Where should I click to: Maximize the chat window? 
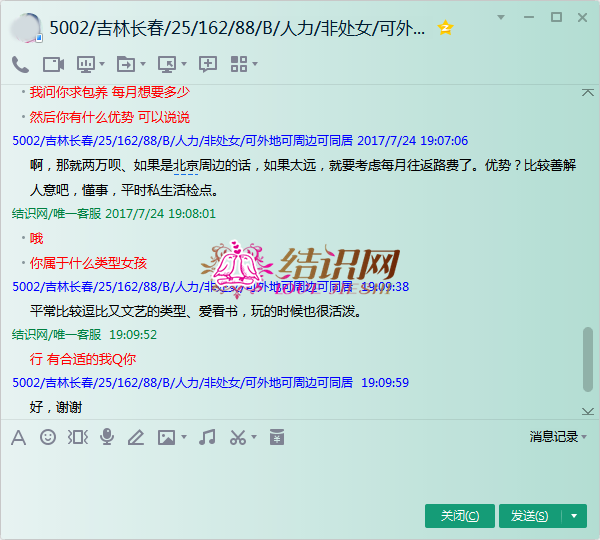(x=556, y=17)
